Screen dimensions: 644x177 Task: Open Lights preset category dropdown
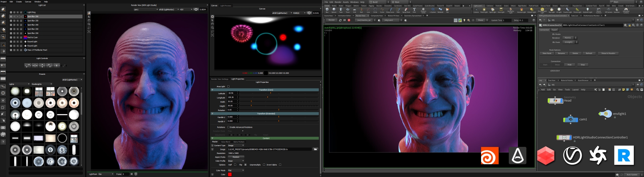point(19,84)
